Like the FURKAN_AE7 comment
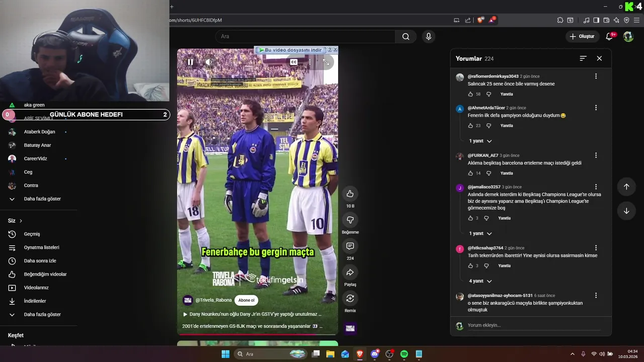Viewport: 644px width, 362px height. pyautogui.click(x=470, y=173)
